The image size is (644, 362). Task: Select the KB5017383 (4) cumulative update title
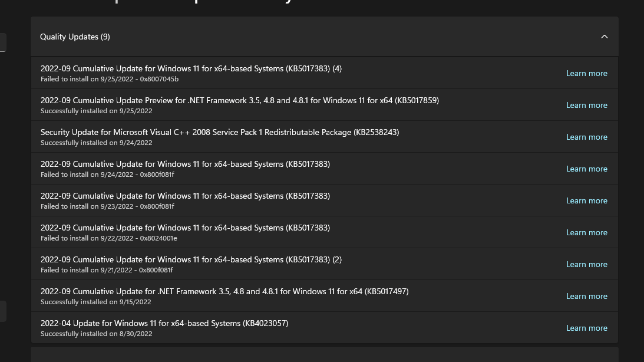tap(191, 68)
